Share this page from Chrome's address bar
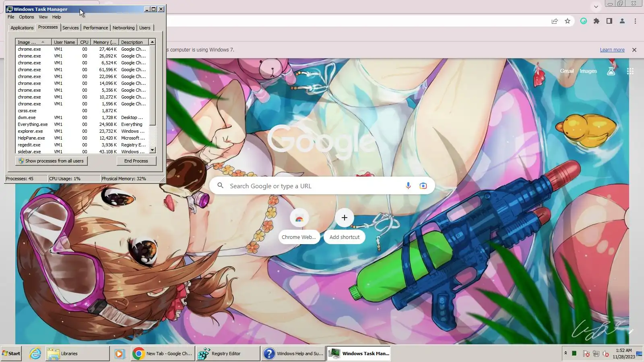This screenshot has width=644, height=362. pos(555,21)
